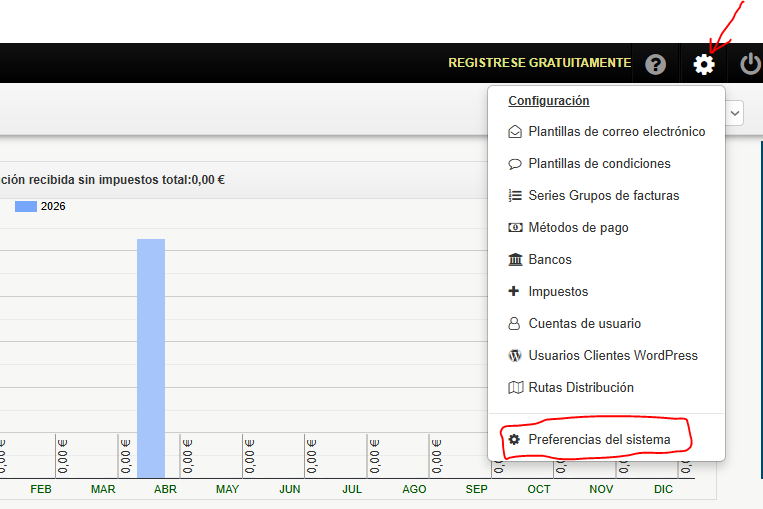Click the map icon beside Rutas Distribución
Viewport: 763px width, 509px height.
515,387
